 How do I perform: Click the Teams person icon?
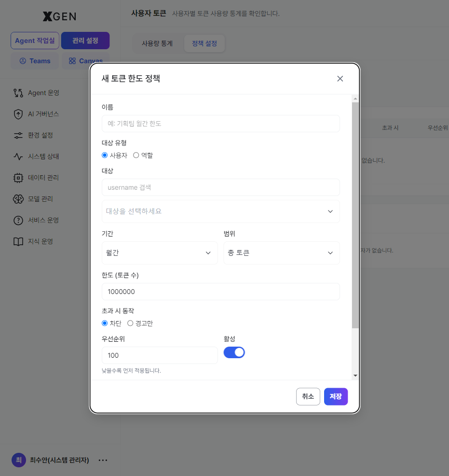pos(23,61)
